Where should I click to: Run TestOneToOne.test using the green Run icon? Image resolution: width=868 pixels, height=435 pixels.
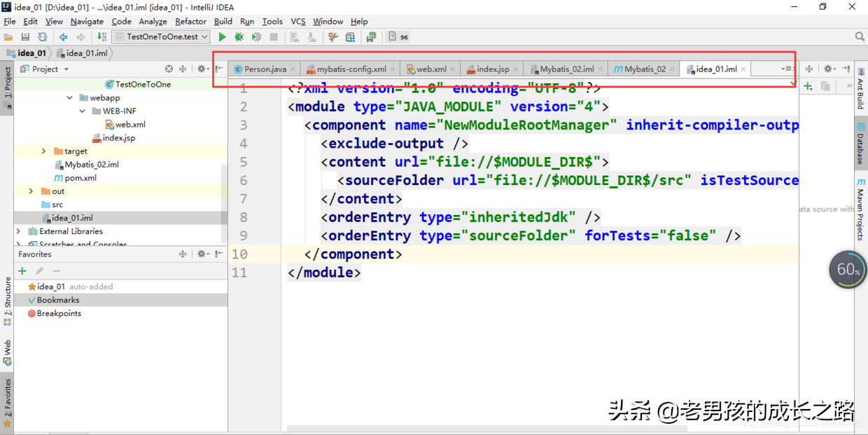(222, 36)
